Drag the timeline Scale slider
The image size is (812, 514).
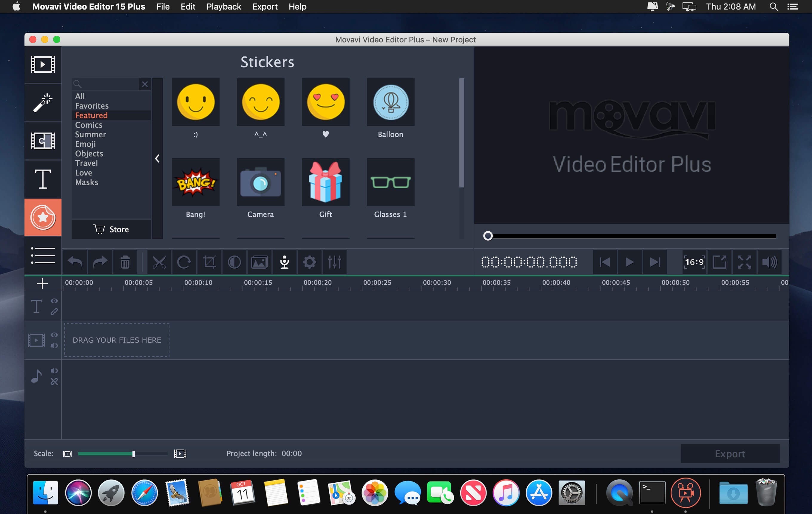[133, 453]
